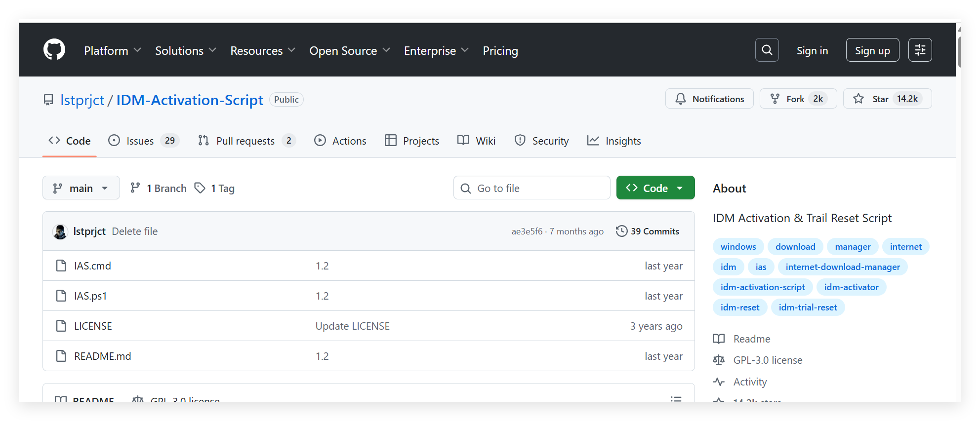Click lstprjct avatar thumbnail in commit row

click(x=60, y=231)
